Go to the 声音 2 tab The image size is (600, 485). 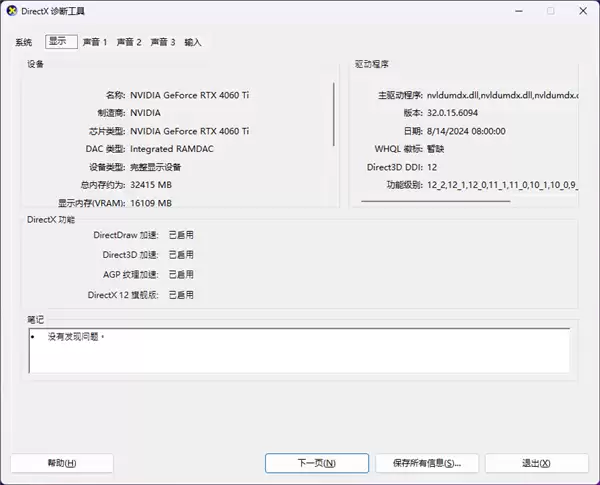click(129, 43)
